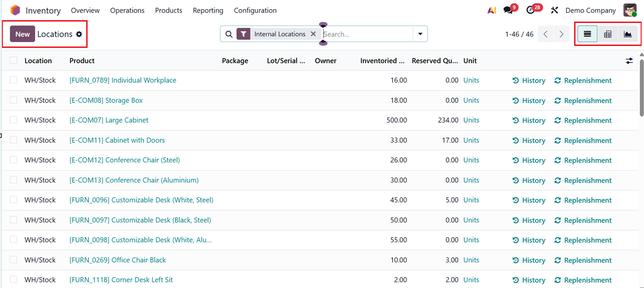Click the Inventory app logo icon
The image size is (644, 288).
point(15,10)
